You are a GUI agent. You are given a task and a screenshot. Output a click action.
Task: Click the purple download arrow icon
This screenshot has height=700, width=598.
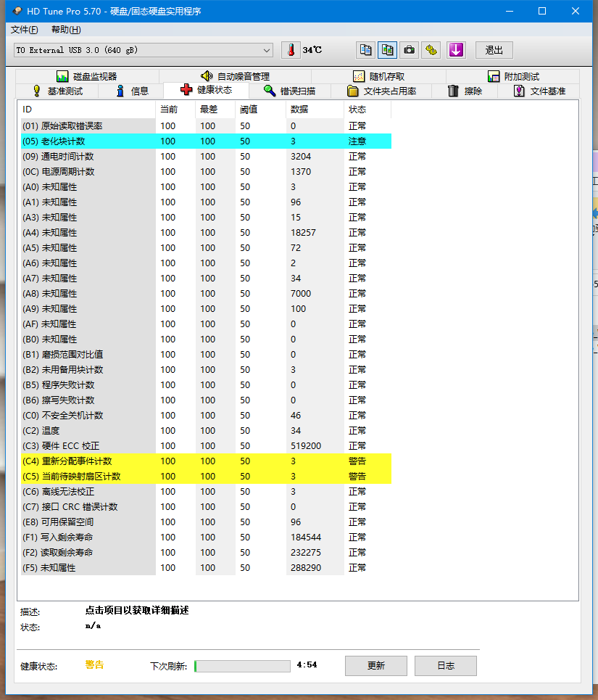click(x=454, y=49)
